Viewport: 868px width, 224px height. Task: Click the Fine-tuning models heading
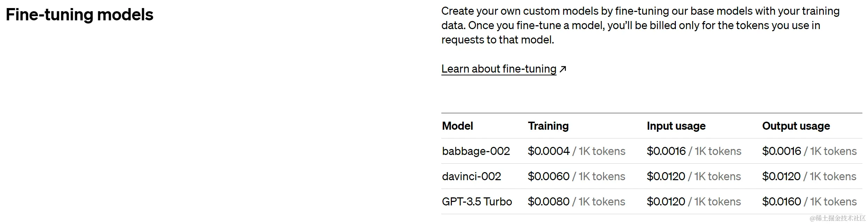coord(79,15)
